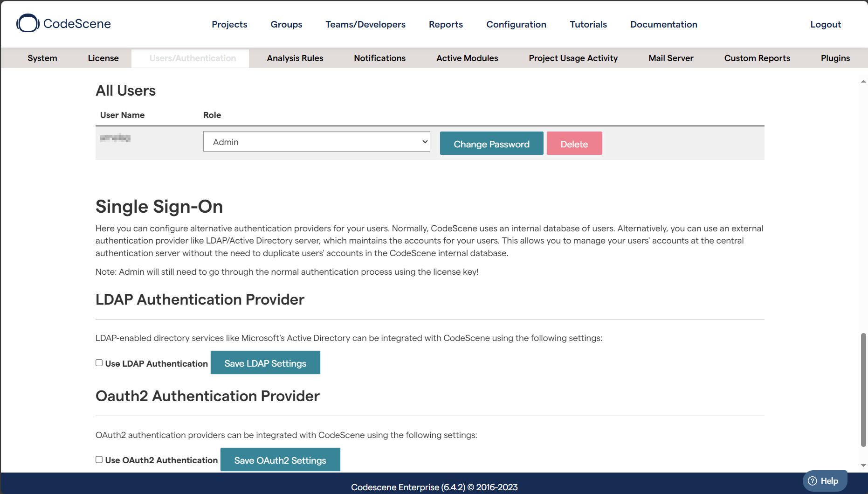The width and height of the screenshot is (868, 494).
Task: Click the CodeScene logo icon
Action: click(x=28, y=23)
